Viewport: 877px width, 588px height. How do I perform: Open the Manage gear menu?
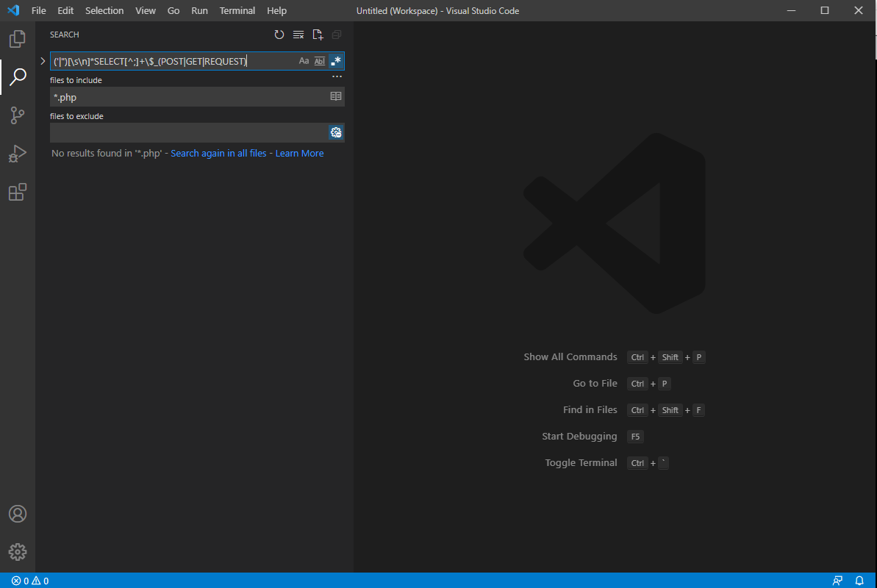pos(18,551)
